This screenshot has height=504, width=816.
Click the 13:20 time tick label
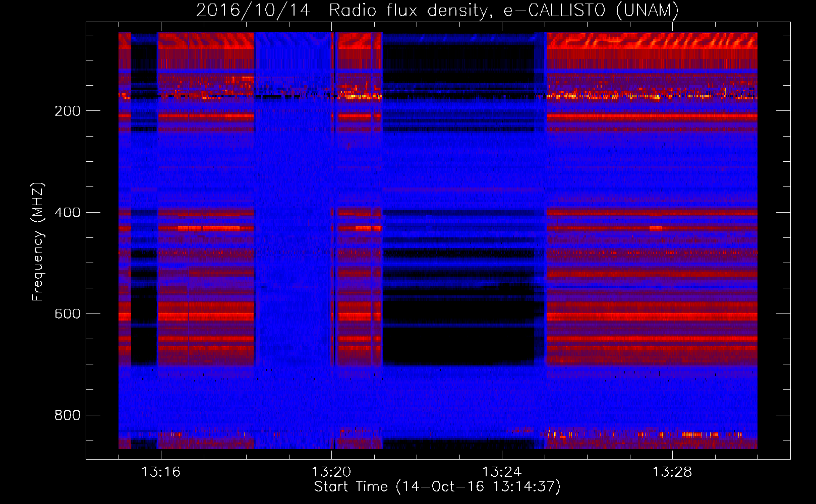pos(331,472)
